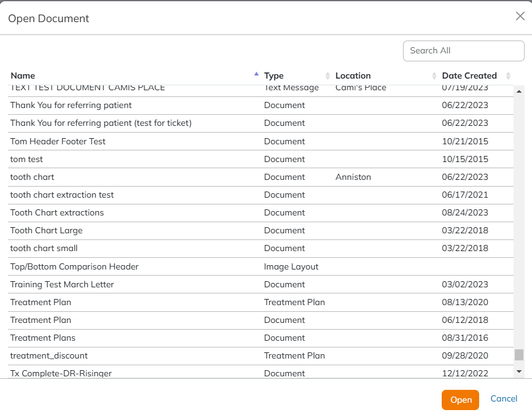Select 'Thank You for referring patient (test for ticket)'

[x=260, y=123]
